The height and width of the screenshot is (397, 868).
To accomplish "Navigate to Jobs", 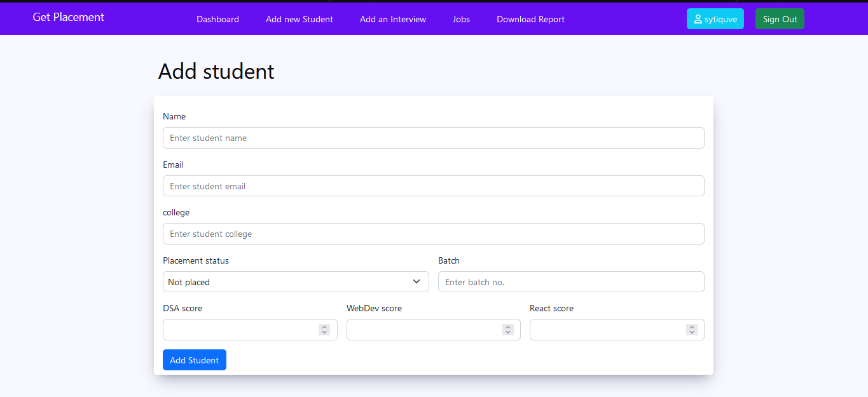I will click(461, 19).
